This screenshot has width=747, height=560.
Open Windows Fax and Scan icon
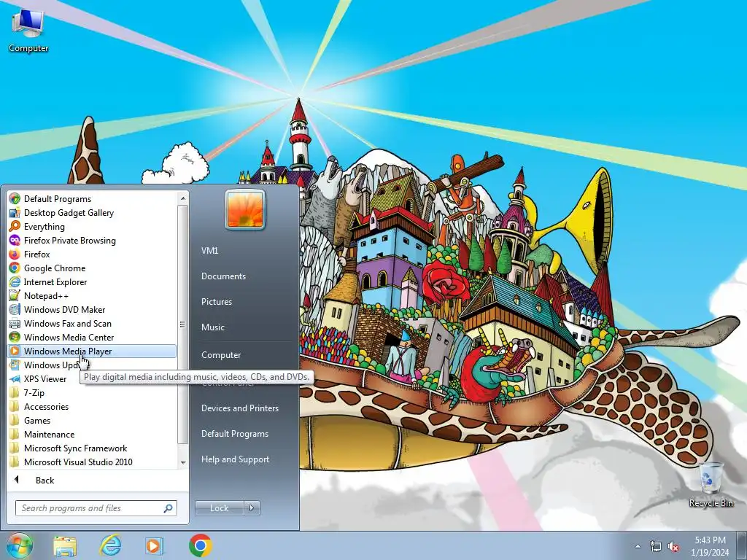pyautogui.click(x=15, y=323)
